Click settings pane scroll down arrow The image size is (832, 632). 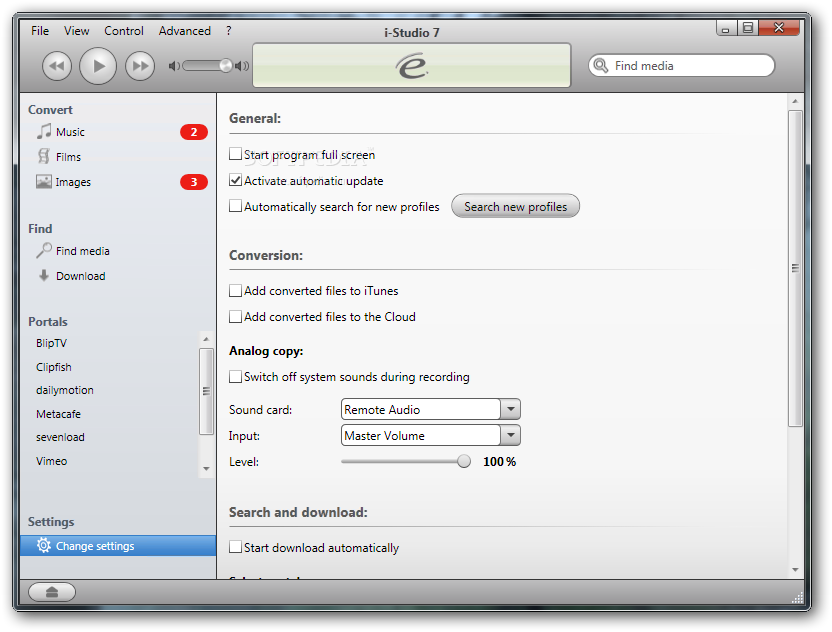795,570
